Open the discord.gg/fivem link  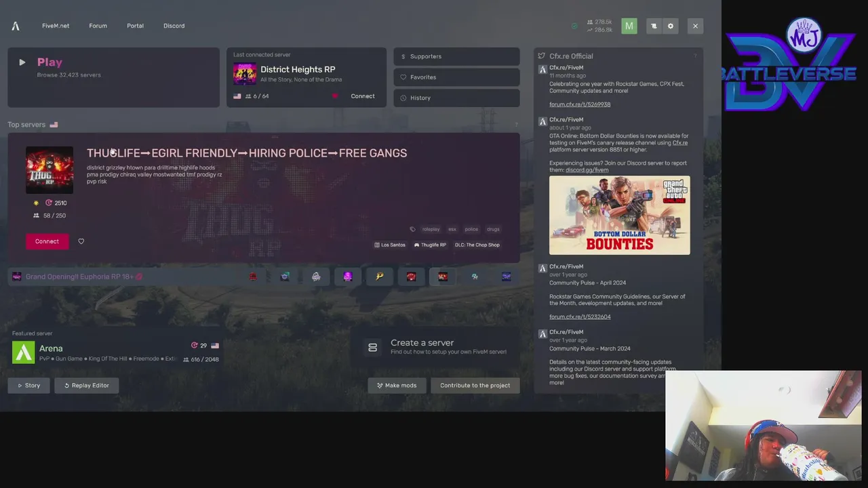587,170
